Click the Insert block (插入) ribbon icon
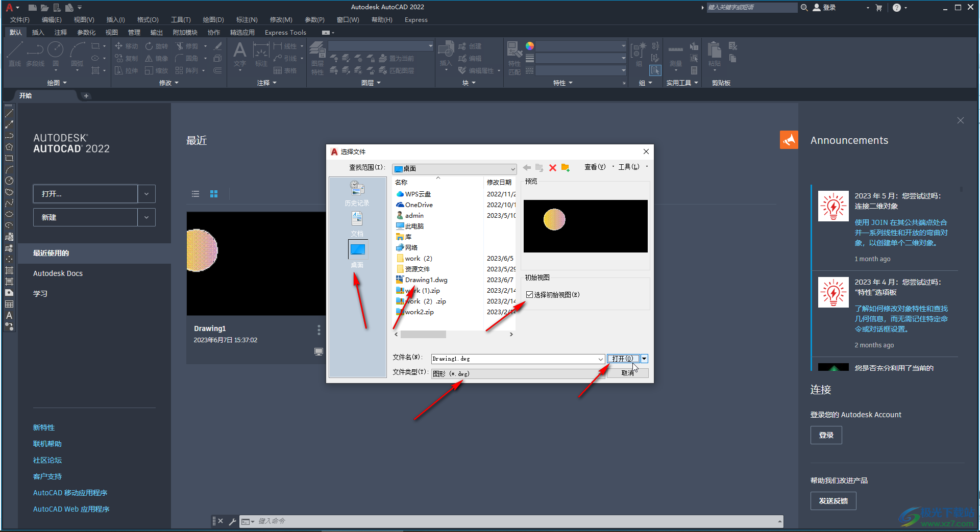Image resolution: width=980 pixels, height=532 pixels. point(446,54)
